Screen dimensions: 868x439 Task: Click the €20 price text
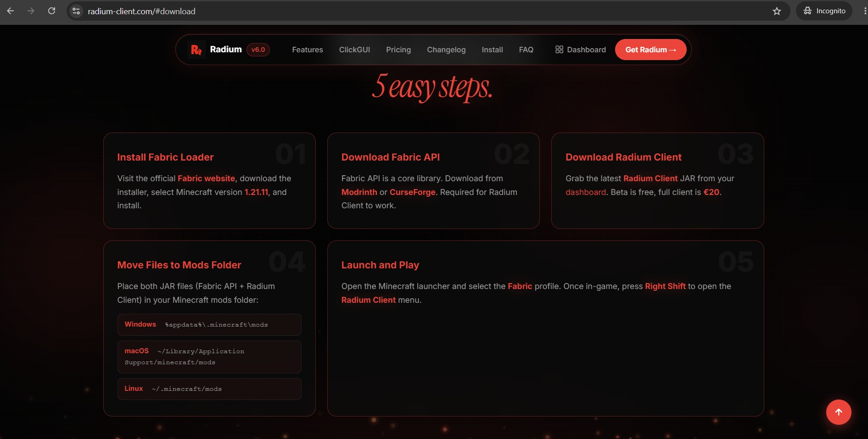tap(711, 192)
